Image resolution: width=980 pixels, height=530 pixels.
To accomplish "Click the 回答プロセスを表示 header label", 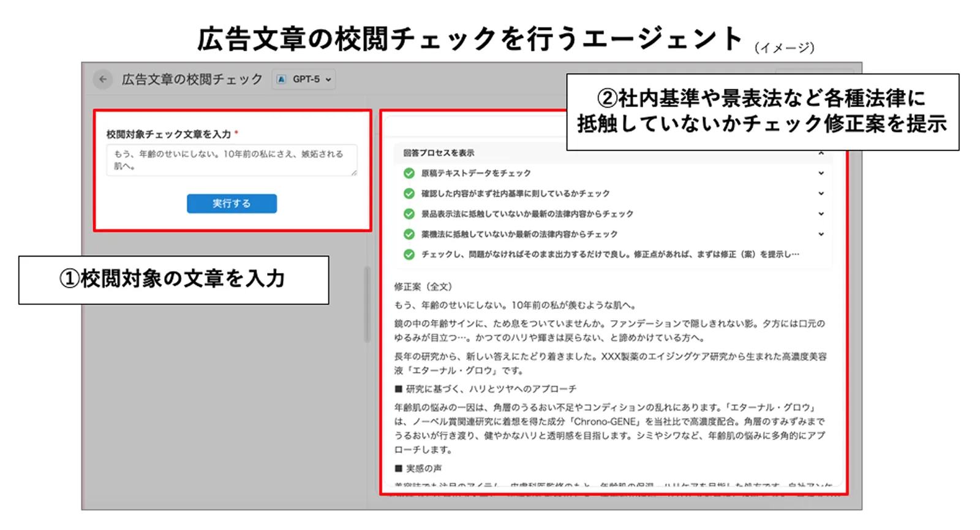I will click(439, 153).
